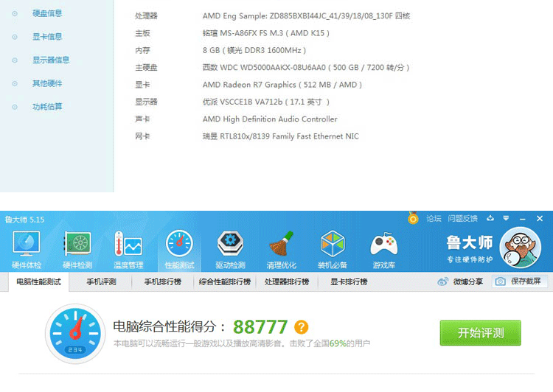Click network card RTL810x/8139 Family text
The image size is (553, 392).
pyautogui.click(x=281, y=136)
